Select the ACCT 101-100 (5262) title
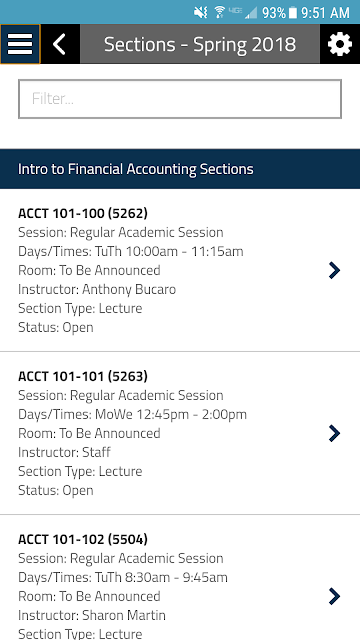Image resolution: width=360 pixels, height=640 pixels. coord(83,213)
